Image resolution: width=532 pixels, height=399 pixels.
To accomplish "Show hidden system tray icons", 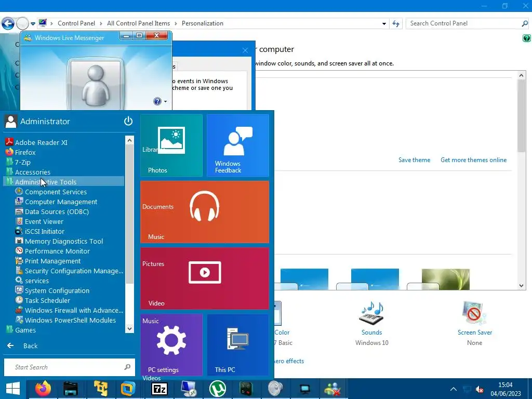I will [x=453, y=389].
